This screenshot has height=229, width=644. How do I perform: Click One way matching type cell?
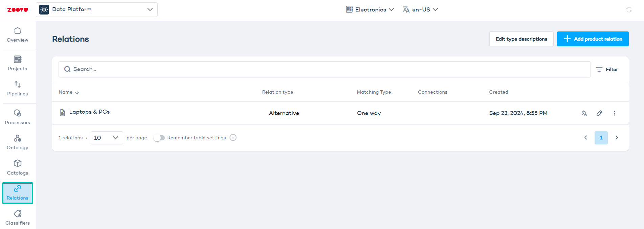(369, 113)
